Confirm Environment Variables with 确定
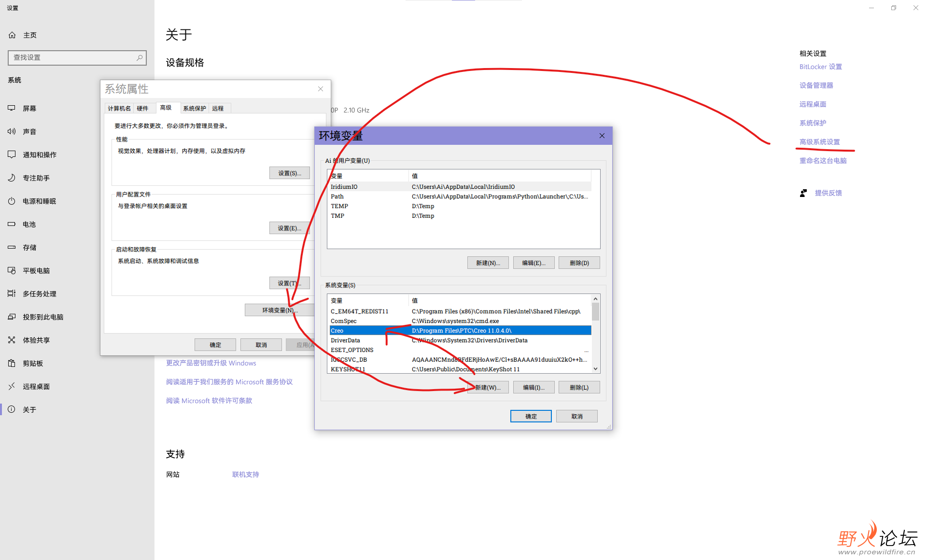The width and height of the screenshot is (927, 560). (x=531, y=416)
